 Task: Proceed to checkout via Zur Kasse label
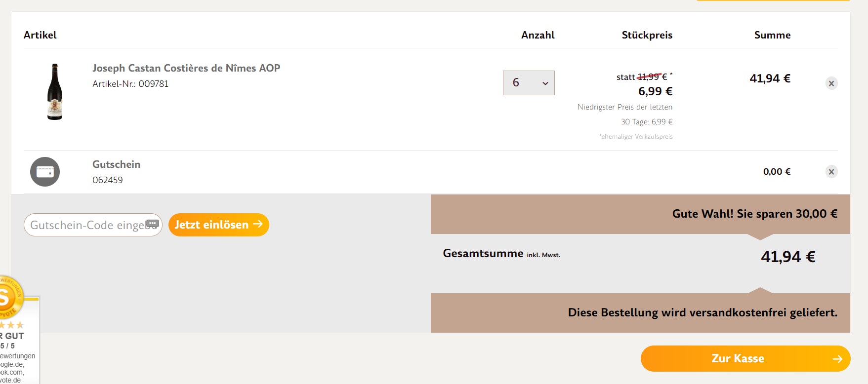pyautogui.click(x=738, y=359)
